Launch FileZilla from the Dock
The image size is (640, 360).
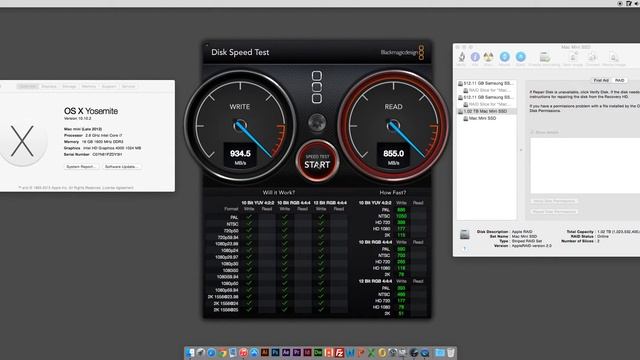(339, 353)
